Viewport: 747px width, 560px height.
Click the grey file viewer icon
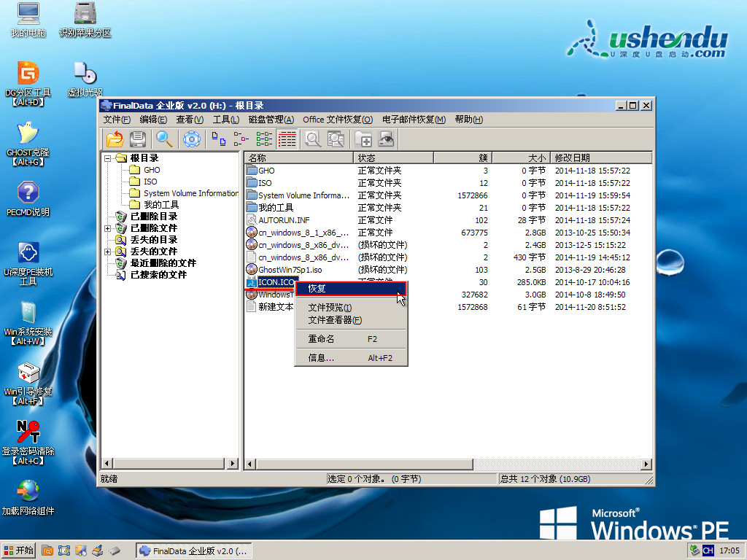click(336, 139)
